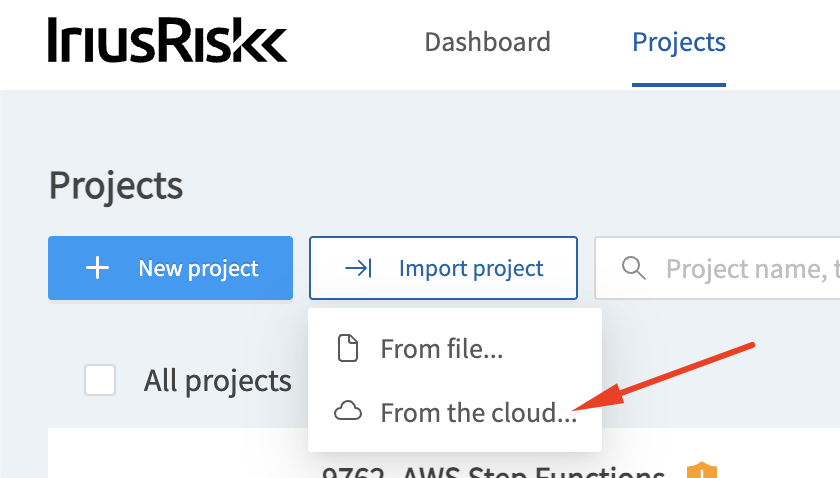Click the import arrow icon
840x478 pixels.
tap(358, 268)
